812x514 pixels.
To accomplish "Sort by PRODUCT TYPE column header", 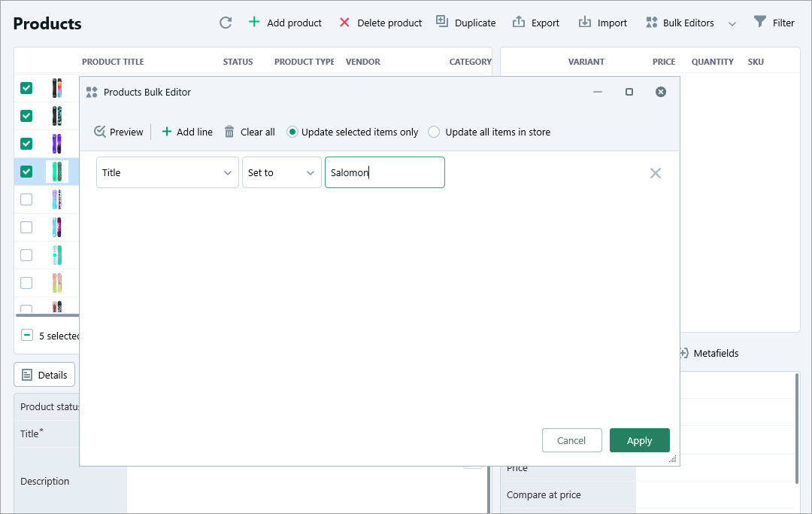I will point(304,62).
